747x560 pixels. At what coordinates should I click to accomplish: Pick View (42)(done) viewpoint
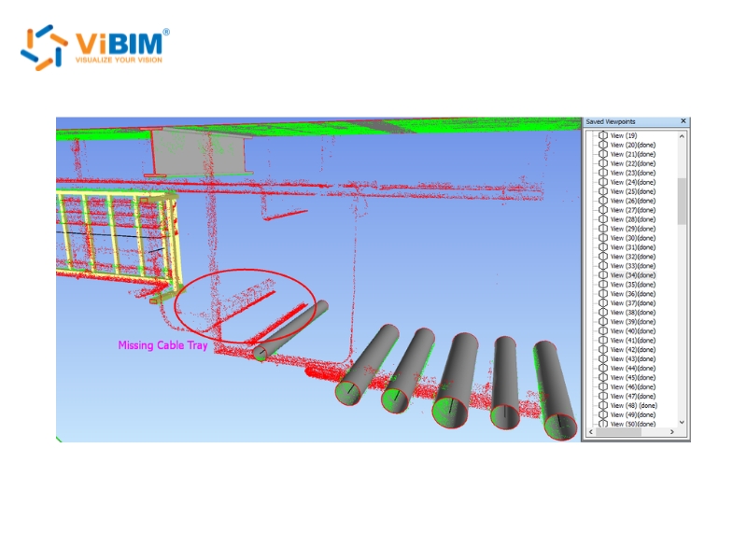[x=633, y=349]
